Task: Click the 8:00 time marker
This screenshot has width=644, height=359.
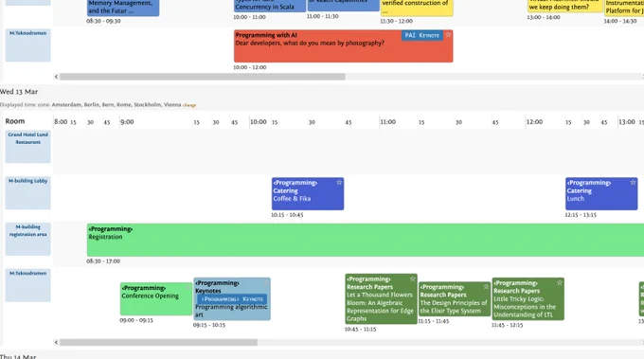Action: [61, 121]
